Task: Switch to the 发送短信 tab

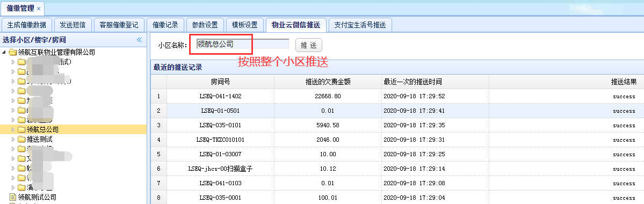Action: 73,25
